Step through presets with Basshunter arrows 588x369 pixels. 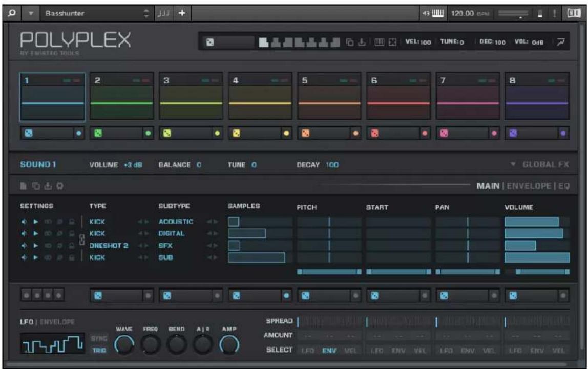pos(146,13)
